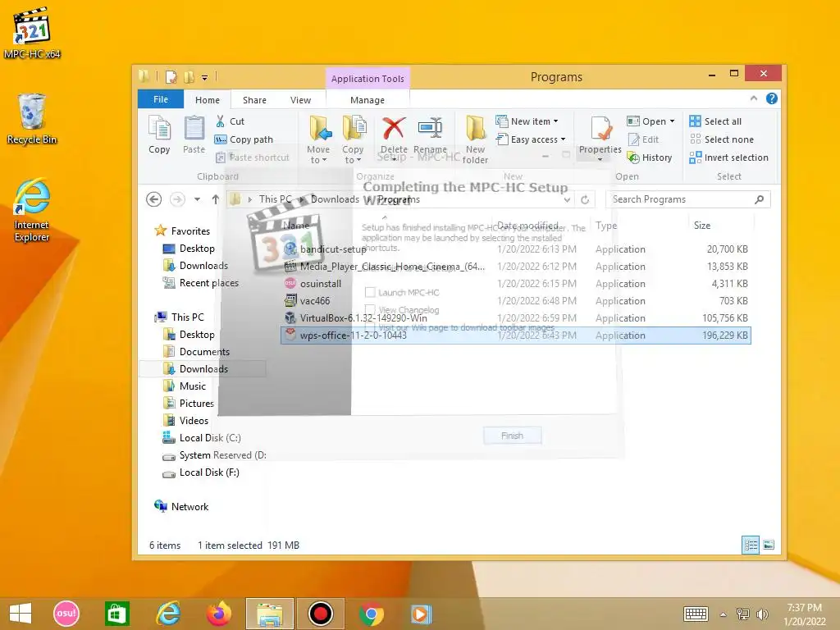Viewport: 840px width, 630px height.
Task: Open the Easy access dropdown
Action: (531, 139)
